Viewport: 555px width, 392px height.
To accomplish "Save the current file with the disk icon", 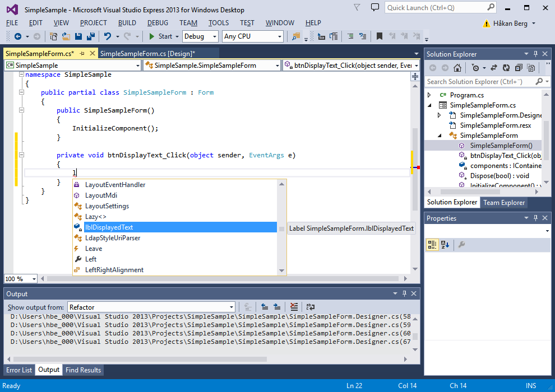I will click(x=78, y=36).
